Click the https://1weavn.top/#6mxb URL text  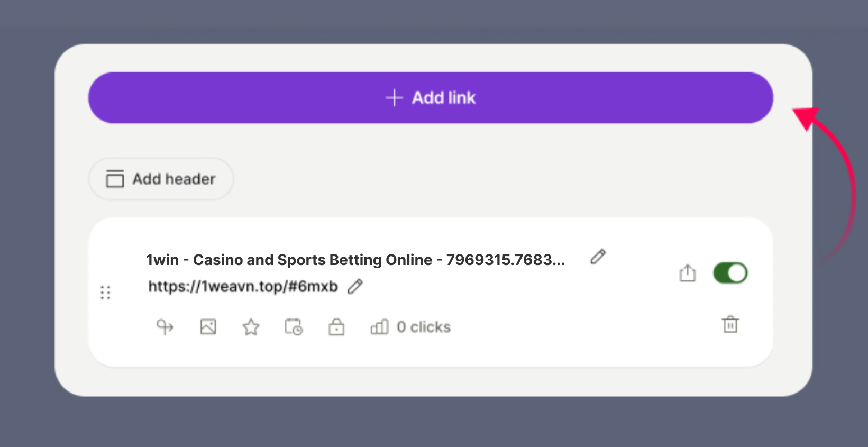tap(243, 286)
